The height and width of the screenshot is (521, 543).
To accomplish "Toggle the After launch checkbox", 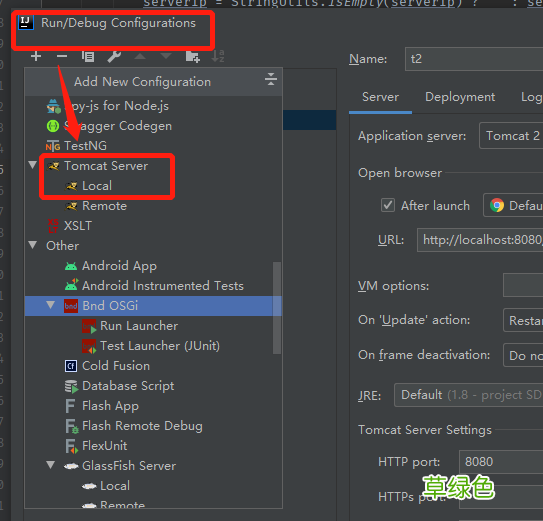I will (388, 205).
